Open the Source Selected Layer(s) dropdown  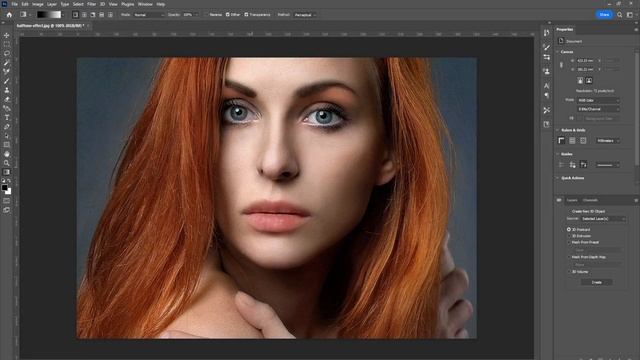(x=603, y=219)
